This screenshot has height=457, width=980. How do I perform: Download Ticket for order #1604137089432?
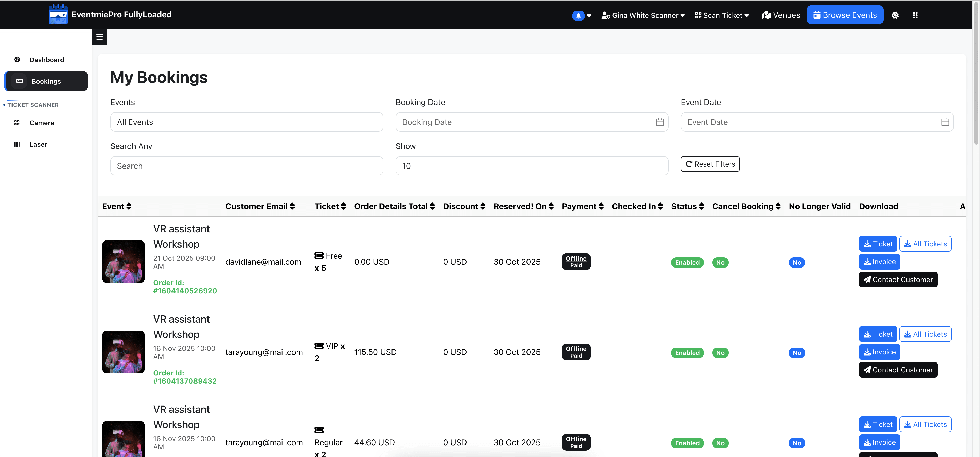pyautogui.click(x=878, y=334)
